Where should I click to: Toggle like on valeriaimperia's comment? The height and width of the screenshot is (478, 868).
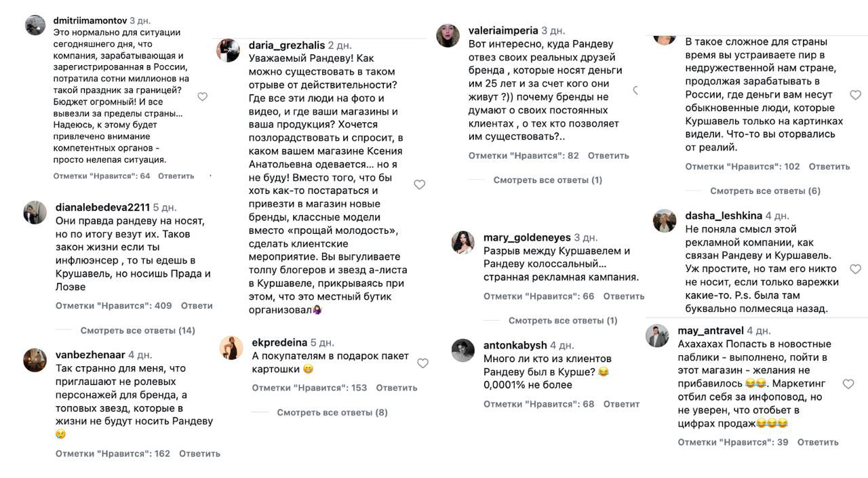pos(635,88)
